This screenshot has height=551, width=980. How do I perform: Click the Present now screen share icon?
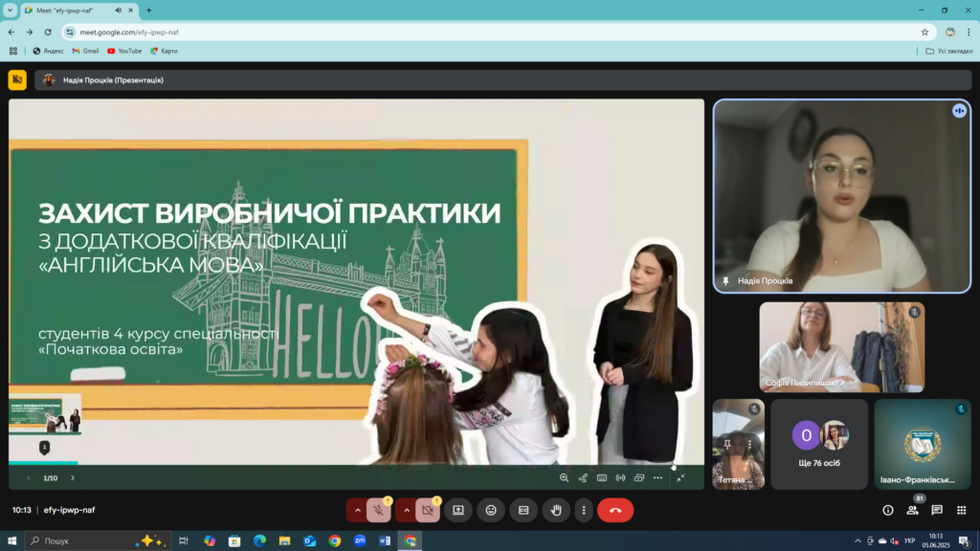click(458, 511)
